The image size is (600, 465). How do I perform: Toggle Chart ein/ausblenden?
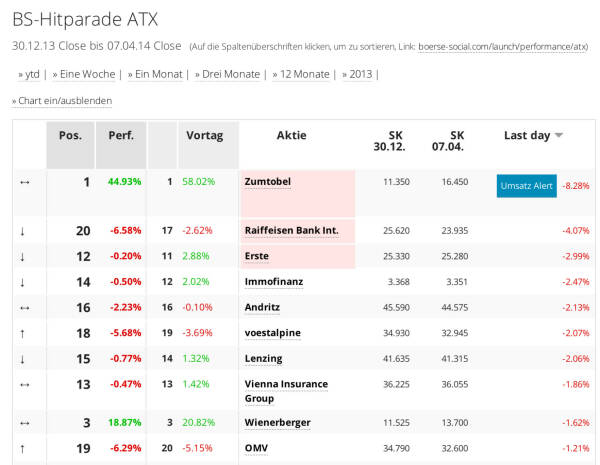[x=64, y=101]
